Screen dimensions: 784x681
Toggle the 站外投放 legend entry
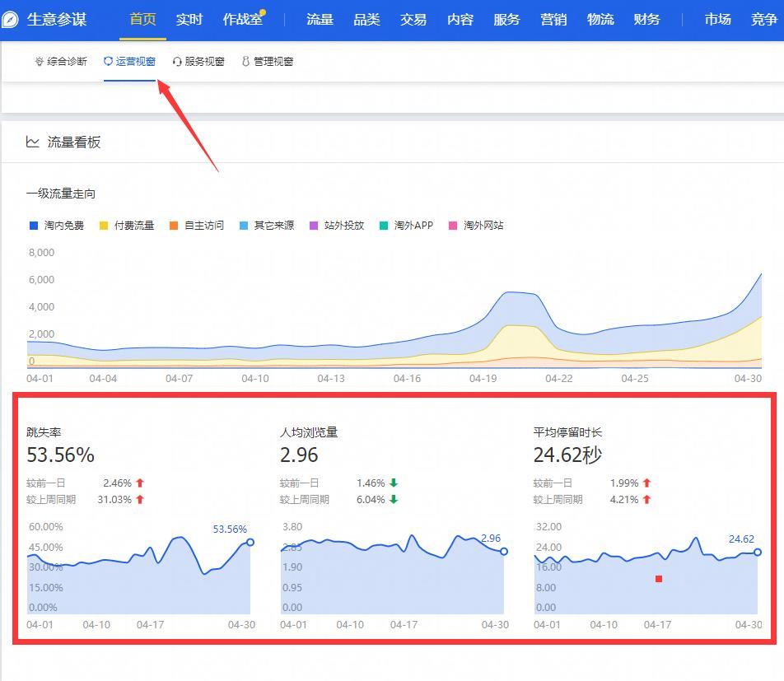[x=336, y=226]
